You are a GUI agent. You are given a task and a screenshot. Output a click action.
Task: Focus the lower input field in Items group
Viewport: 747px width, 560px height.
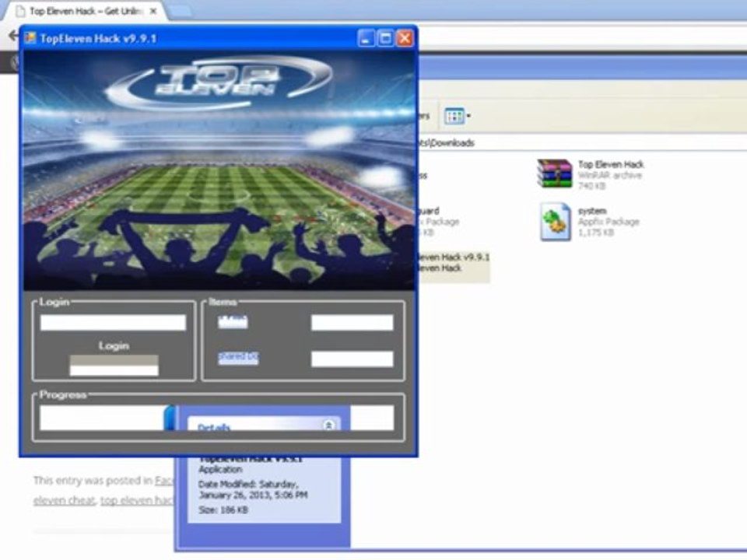click(352, 359)
